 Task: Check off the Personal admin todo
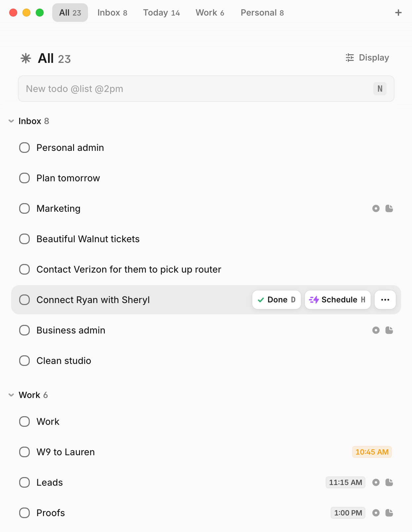[24, 148]
